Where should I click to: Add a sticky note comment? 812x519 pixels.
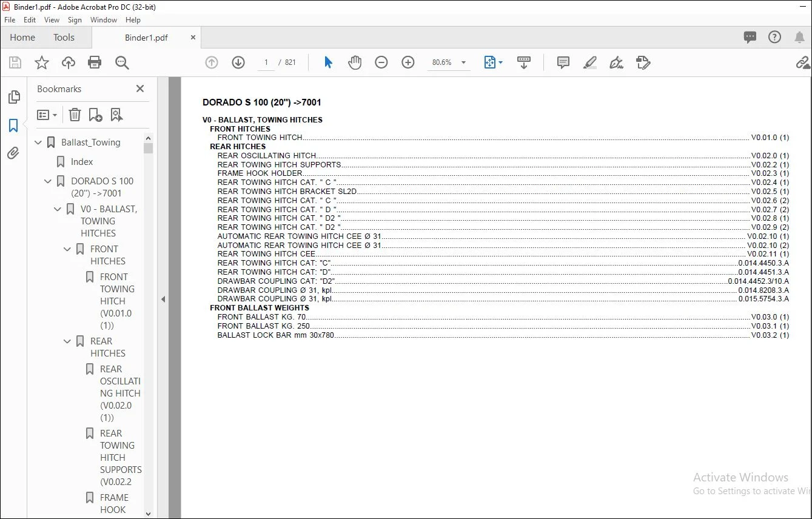[563, 62]
